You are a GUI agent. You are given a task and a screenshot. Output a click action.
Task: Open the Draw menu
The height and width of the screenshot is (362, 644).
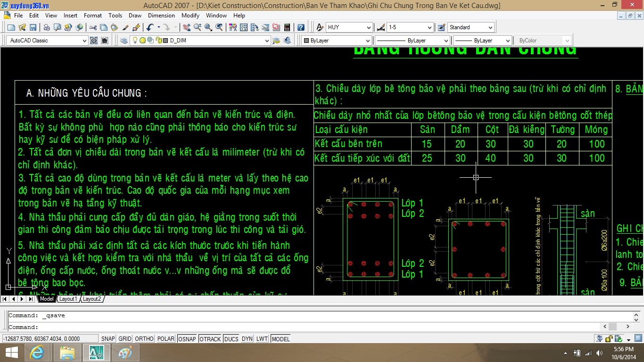tap(135, 16)
